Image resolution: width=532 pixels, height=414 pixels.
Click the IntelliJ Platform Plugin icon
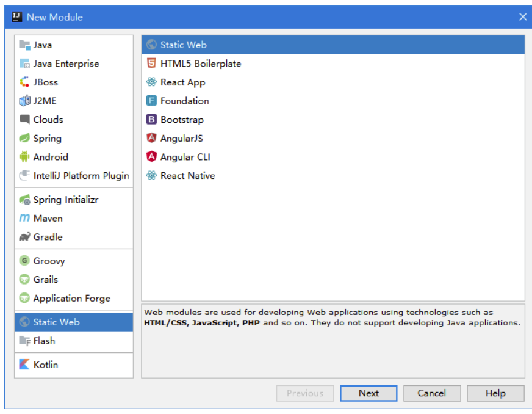click(24, 176)
